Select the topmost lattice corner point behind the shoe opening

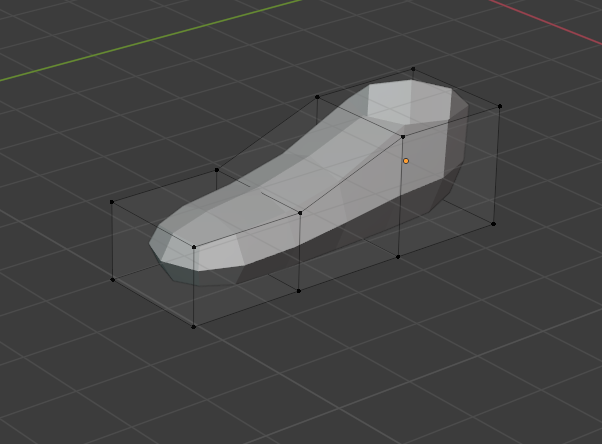[413, 69]
